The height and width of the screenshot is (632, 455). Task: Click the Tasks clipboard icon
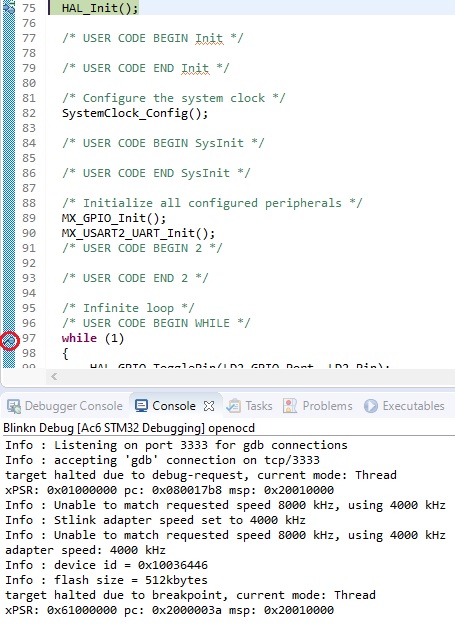[233, 406]
